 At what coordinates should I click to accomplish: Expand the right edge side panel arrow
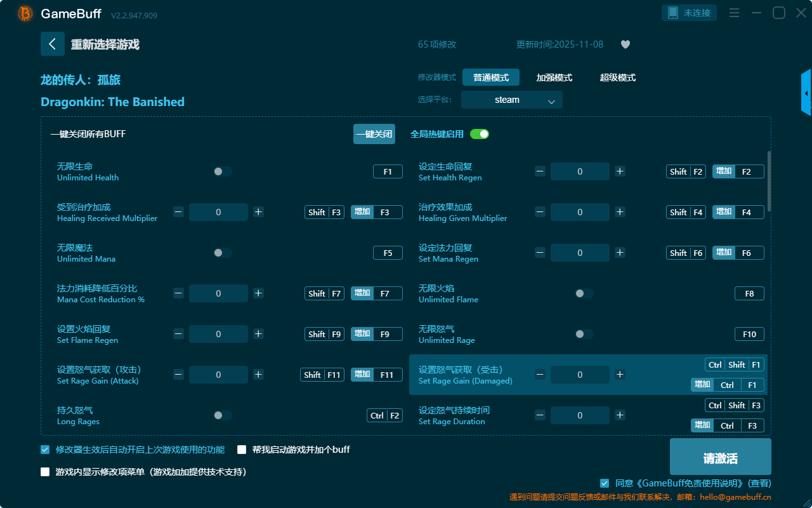(806, 93)
